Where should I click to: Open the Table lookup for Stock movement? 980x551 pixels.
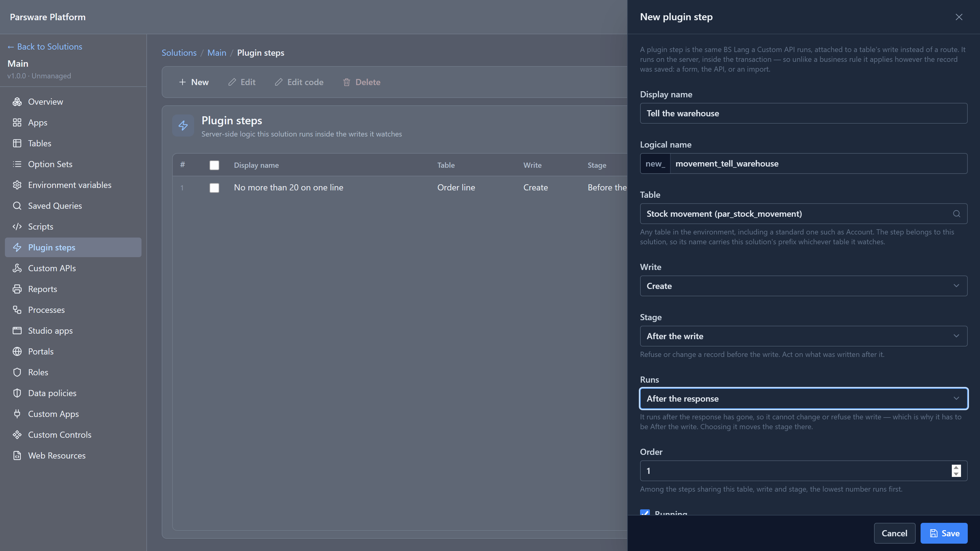coord(804,214)
